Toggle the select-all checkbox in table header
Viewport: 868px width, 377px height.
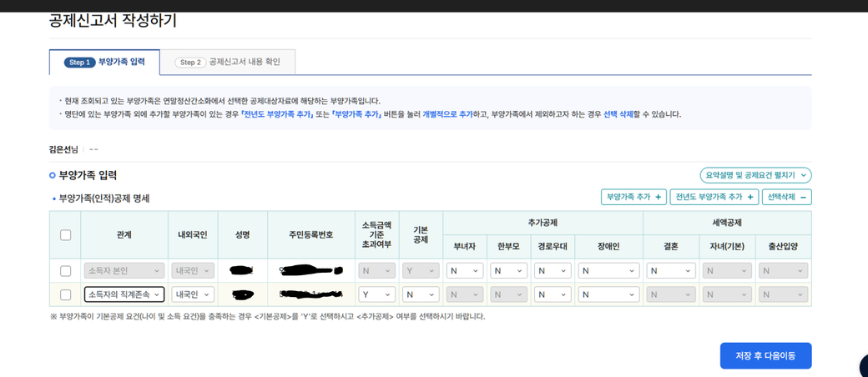(65, 235)
